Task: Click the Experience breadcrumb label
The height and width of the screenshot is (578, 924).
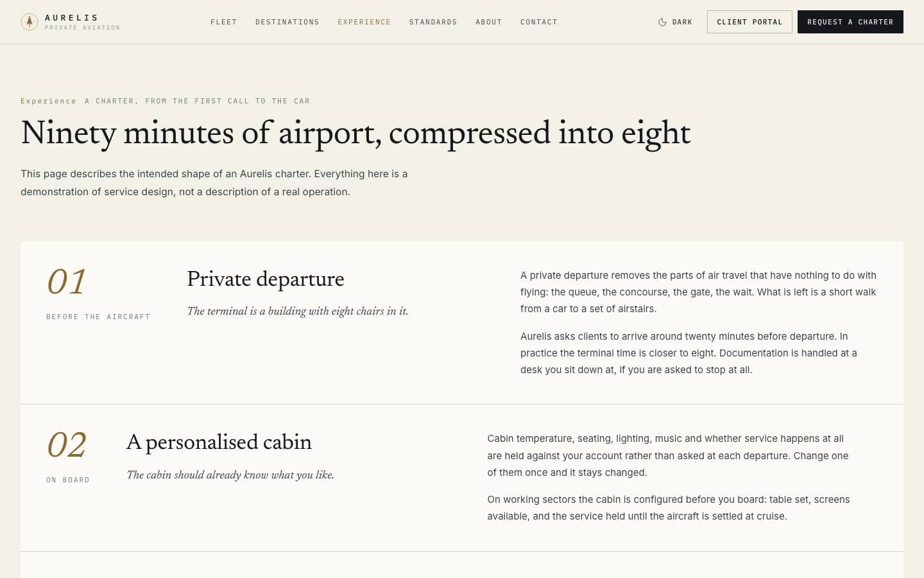Action: pyautogui.click(x=48, y=101)
